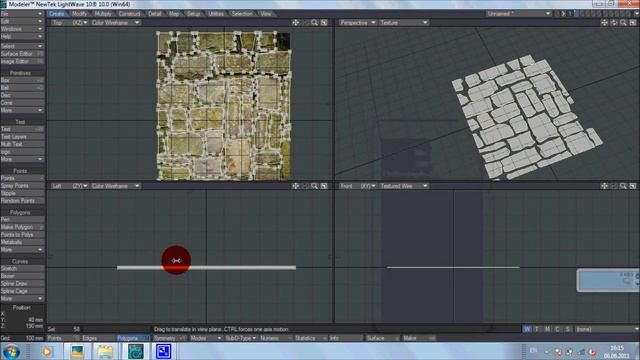Open the Unnamed object dropdown
The height and width of the screenshot is (360, 640).
click(x=518, y=13)
